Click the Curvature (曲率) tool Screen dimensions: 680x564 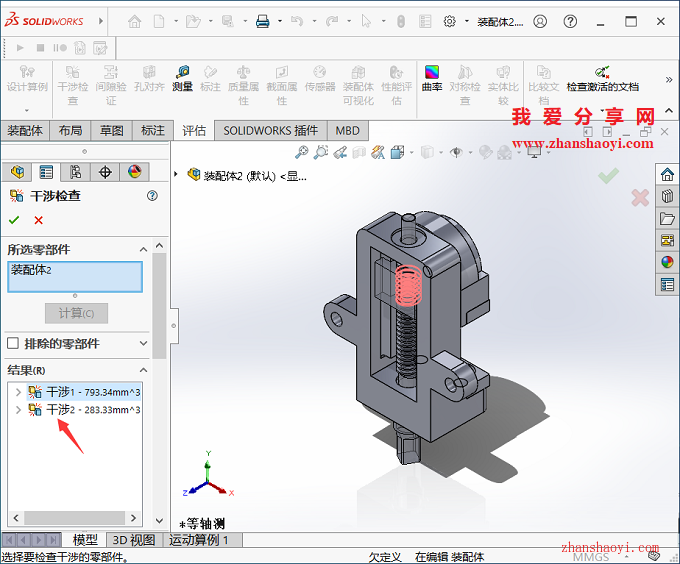[432, 78]
